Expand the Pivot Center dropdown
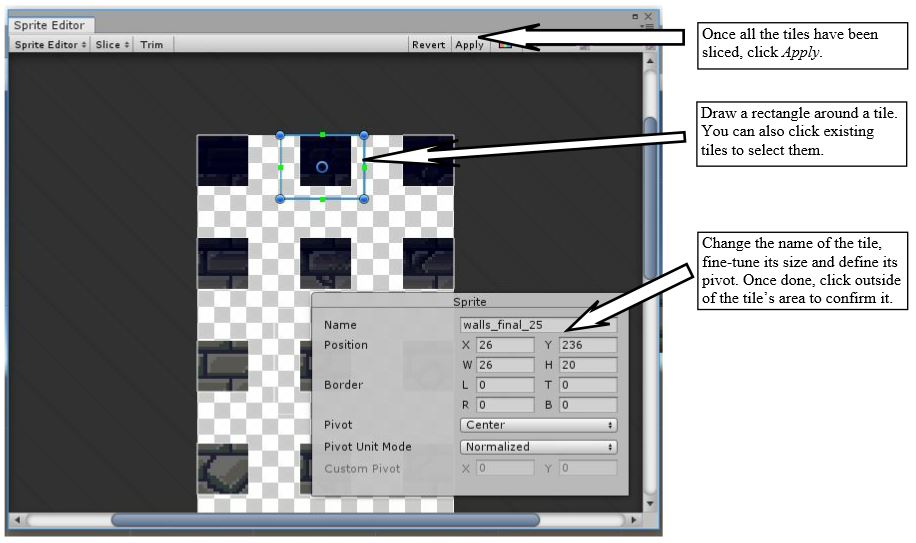The height and width of the screenshot is (543, 916). [x=539, y=425]
